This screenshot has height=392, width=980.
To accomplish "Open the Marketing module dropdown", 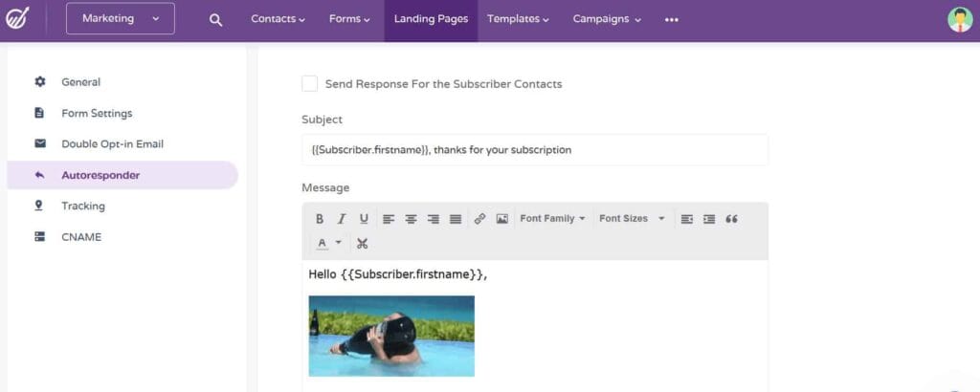I will click(121, 19).
